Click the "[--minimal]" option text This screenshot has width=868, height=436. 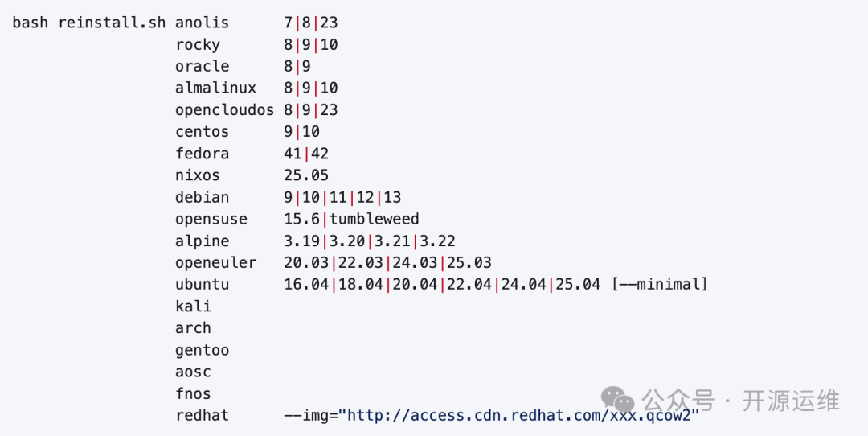click(x=659, y=285)
